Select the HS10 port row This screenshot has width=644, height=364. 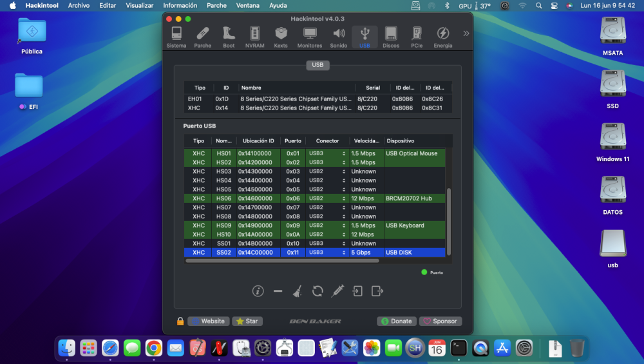coord(315,235)
